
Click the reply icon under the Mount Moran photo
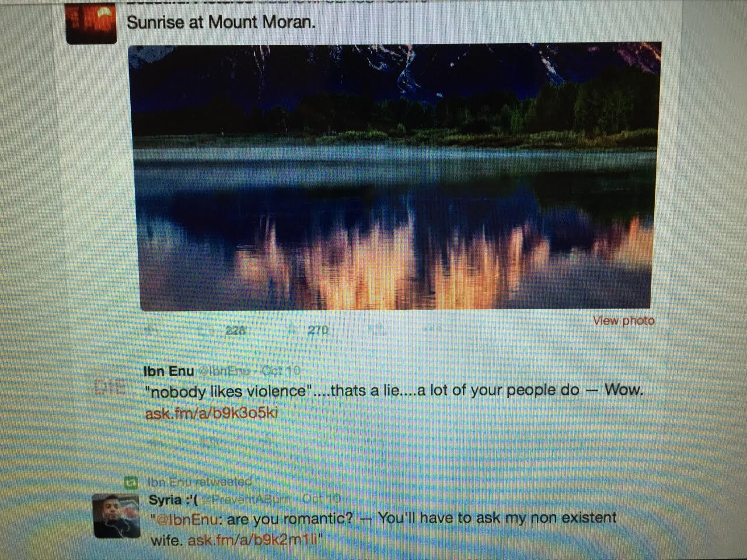point(152,330)
